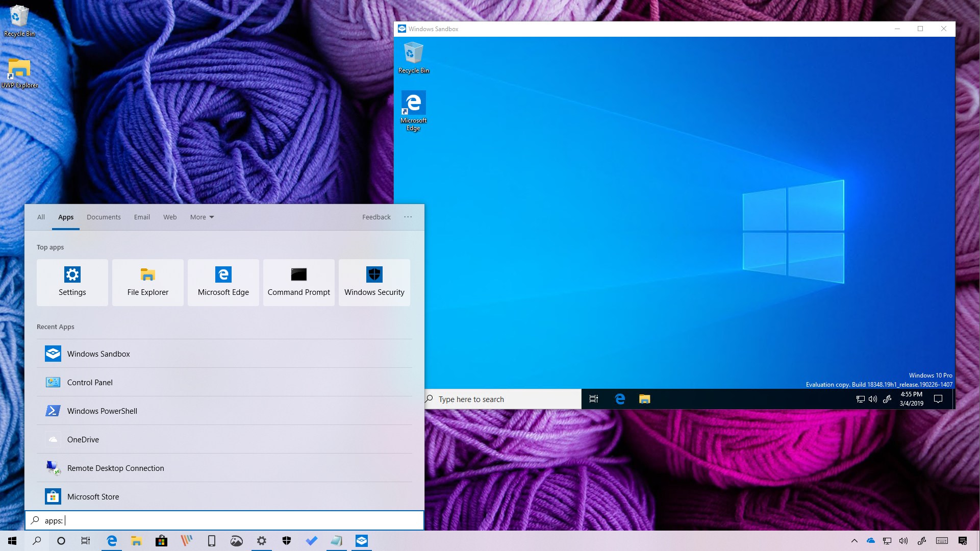The image size is (980, 551).
Task: Click the apps: search input field
Action: click(224, 520)
